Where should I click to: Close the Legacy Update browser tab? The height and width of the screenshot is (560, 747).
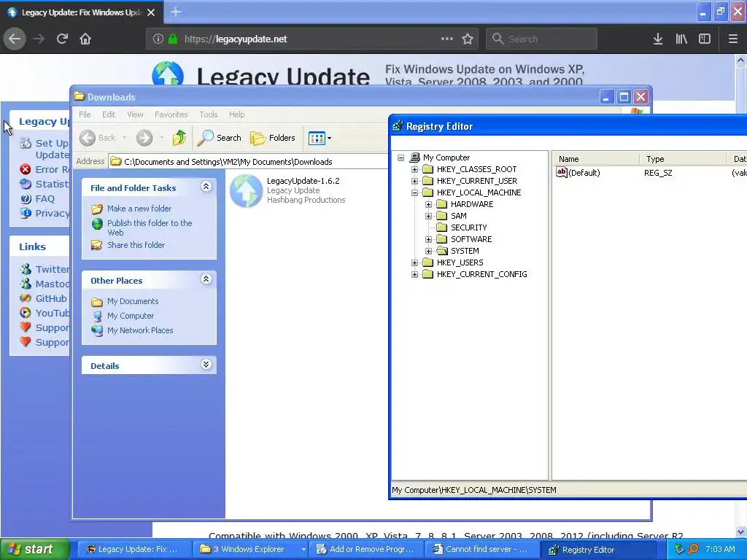(151, 12)
